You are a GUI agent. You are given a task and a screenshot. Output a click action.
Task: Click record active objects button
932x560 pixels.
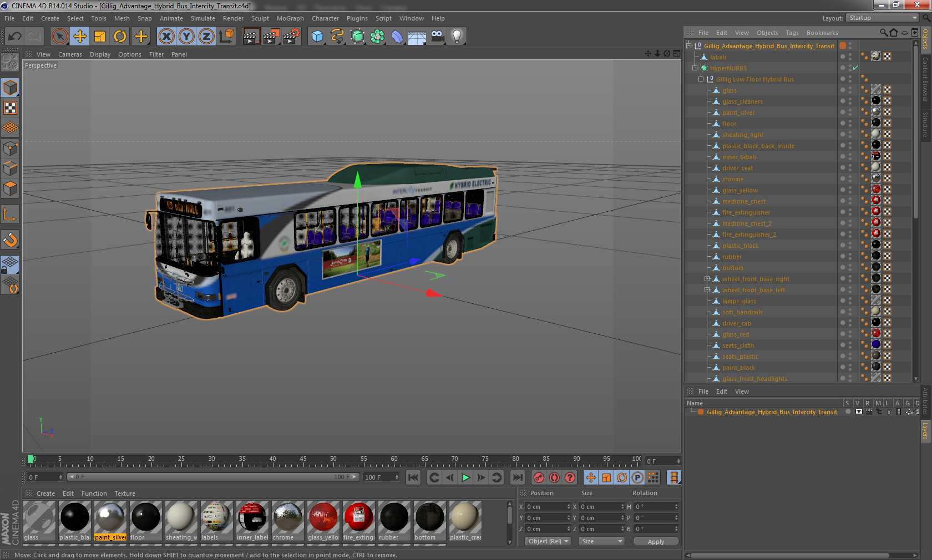(539, 477)
